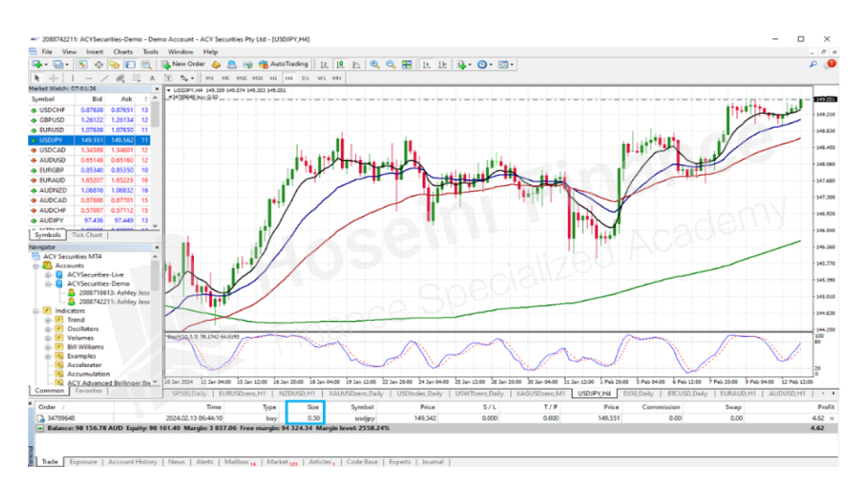Select the Trendline drawing tool
This screenshot has height=502, width=868.
pyautogui.click(x=105, y=78)
